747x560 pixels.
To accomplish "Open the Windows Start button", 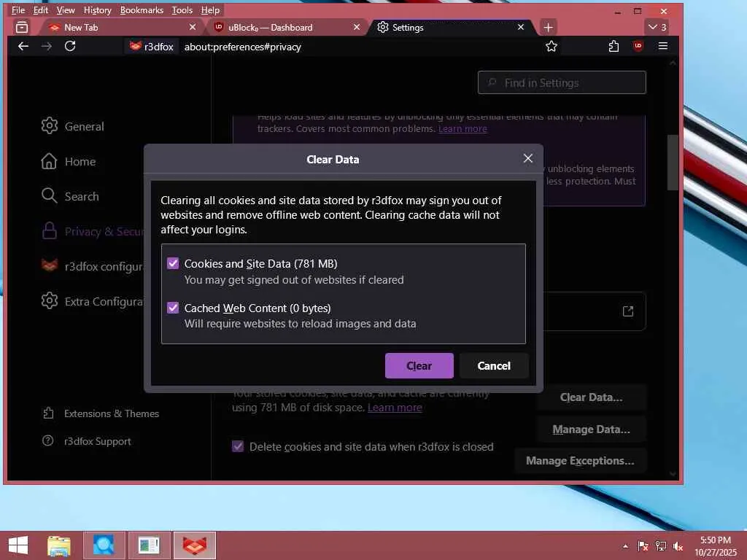I will [18, 545].
